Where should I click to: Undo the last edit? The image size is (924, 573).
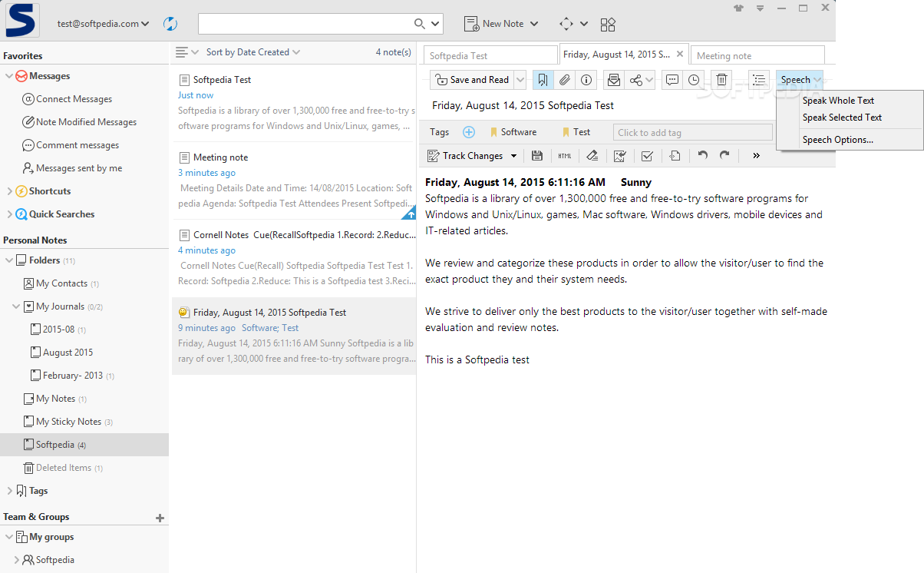(702, 155)
